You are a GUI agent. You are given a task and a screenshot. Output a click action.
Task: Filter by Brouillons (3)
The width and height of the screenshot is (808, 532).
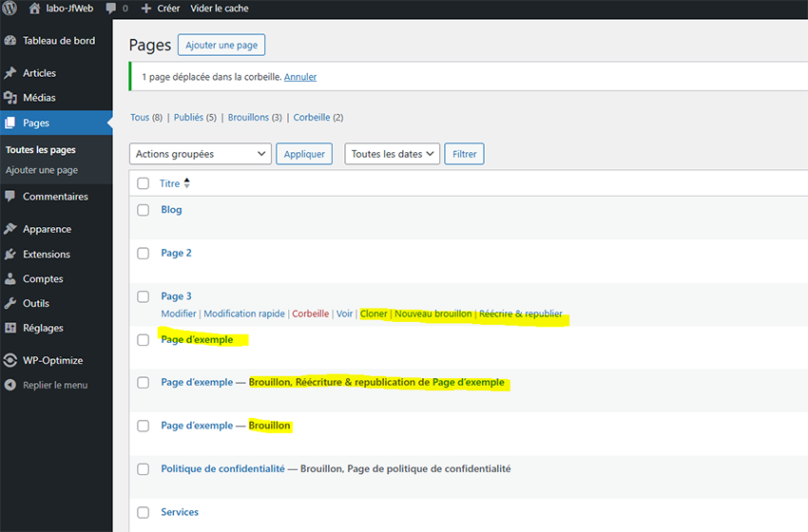click(x=255, y=118)
